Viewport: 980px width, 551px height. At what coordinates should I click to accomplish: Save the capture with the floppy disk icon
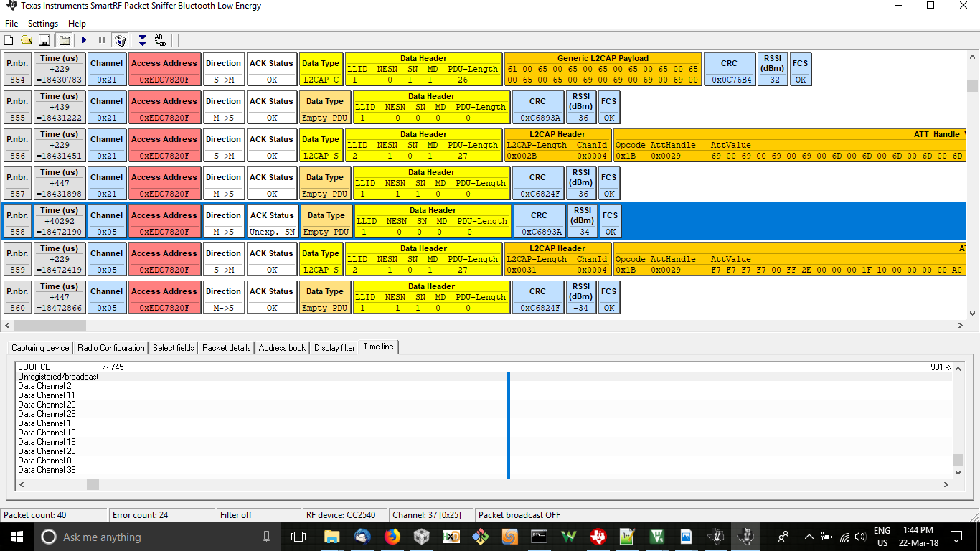click(44, 40)
